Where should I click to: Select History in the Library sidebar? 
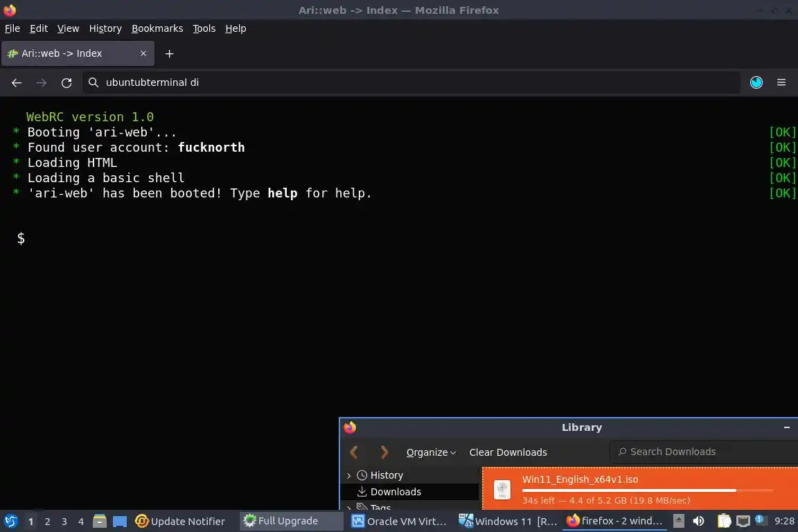[x=387, y=475]
